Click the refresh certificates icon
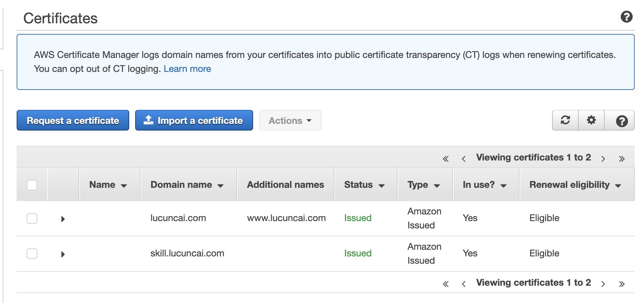This screenshot has height=303, width=644. [x=565, y=120]
